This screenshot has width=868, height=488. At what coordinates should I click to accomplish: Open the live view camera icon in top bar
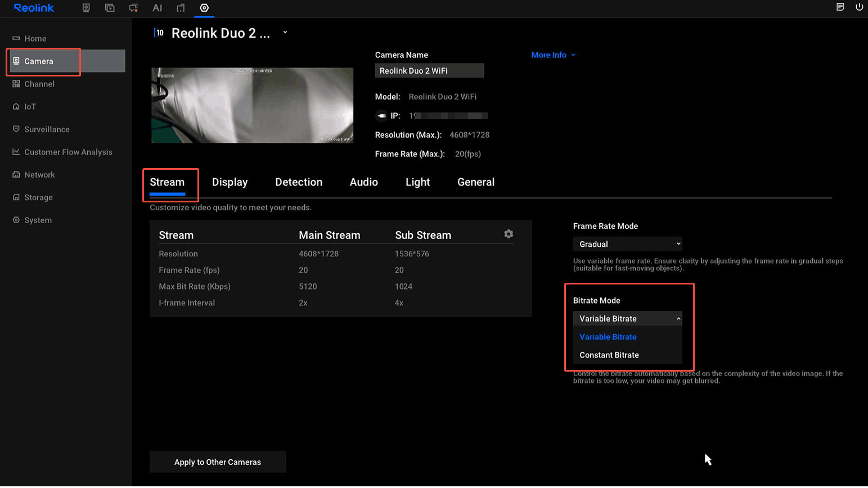[86, 8]
